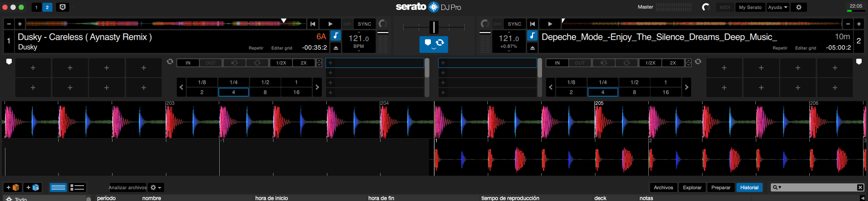Click the deck 1 saved loops scrollbar
Viewport: 868px width, 201px height.
[427, 68]
